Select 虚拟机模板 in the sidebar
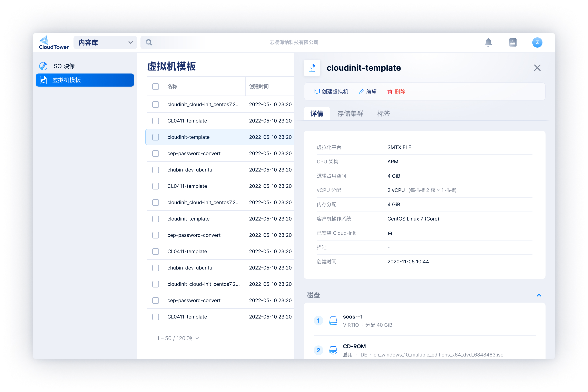Screen dimensions: 588x392 pyautogui.click(x=85, y=80)
